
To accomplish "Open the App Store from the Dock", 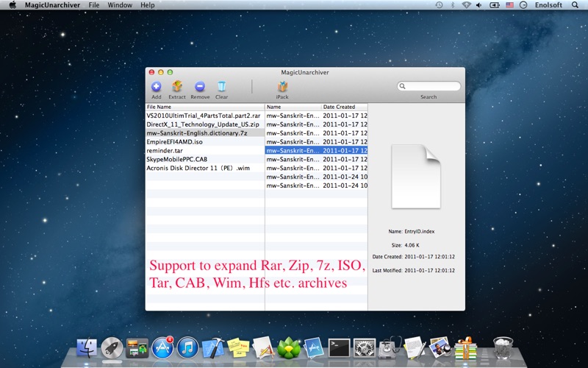I will click(162, 347).
